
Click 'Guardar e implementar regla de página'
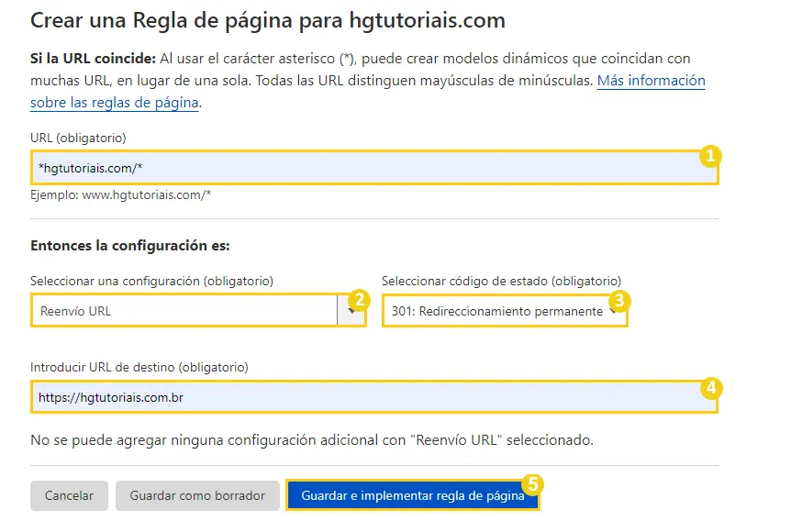413,495
